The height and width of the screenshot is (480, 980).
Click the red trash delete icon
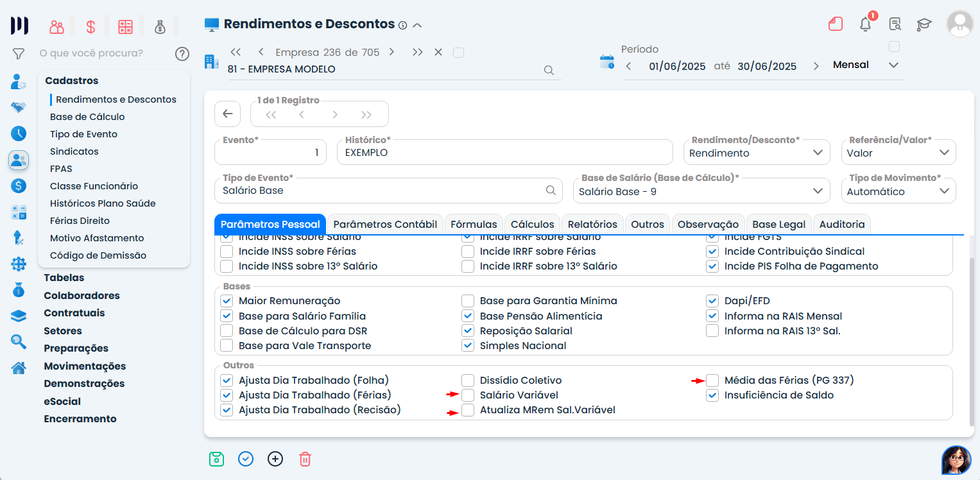305,459
